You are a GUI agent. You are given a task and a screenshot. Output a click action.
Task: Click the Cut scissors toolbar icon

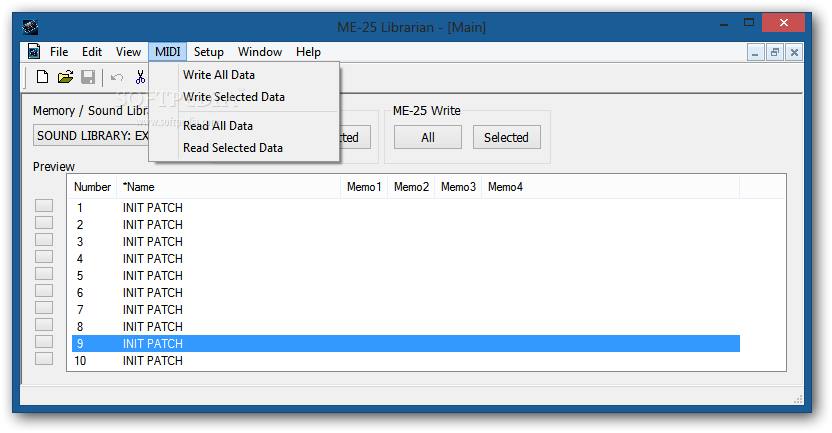pos(140,77)
